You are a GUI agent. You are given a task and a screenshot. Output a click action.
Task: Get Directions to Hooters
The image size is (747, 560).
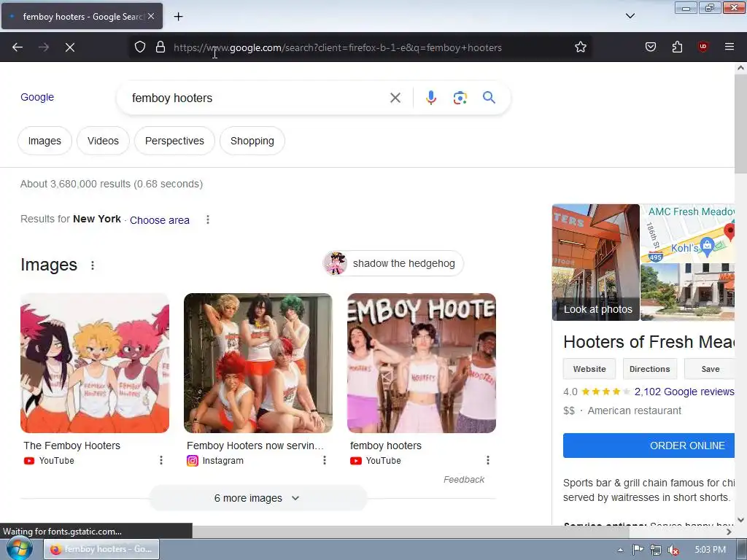tap(649, 369)
